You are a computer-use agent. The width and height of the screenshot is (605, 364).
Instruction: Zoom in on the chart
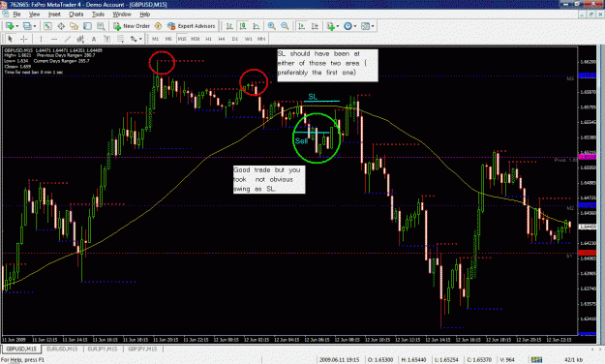(x=272, y=26)
